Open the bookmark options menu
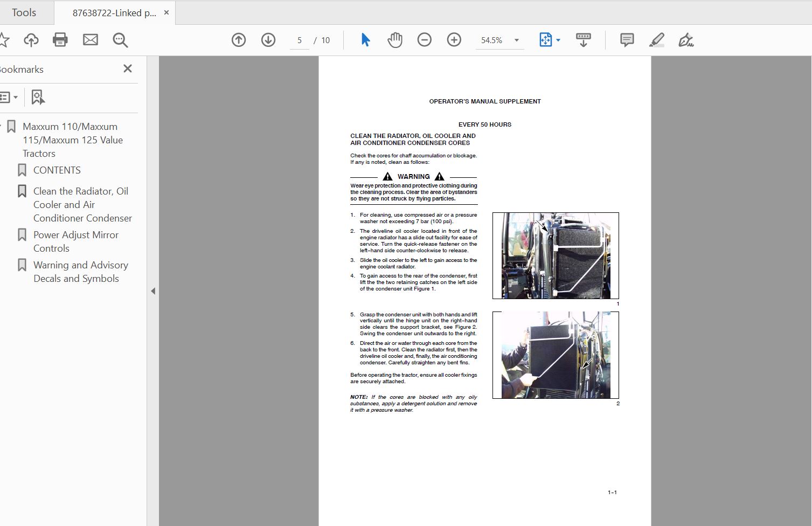This screenshot has width=812, height=526. click(9, 98)
